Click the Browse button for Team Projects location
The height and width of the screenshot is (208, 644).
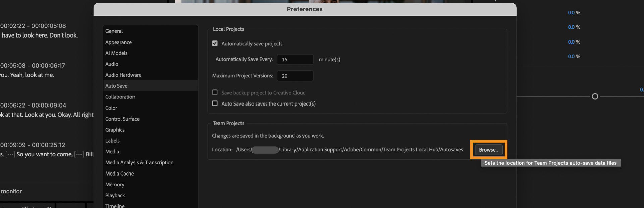click(x=489, y=150)
